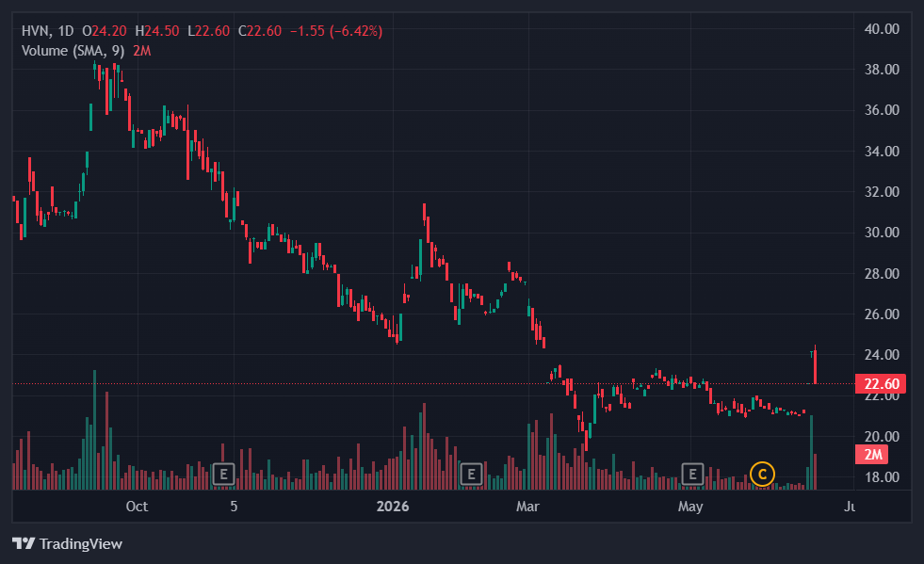Click the 30.00 price axis label
This screenshot has height=564, width=924.
882,233
